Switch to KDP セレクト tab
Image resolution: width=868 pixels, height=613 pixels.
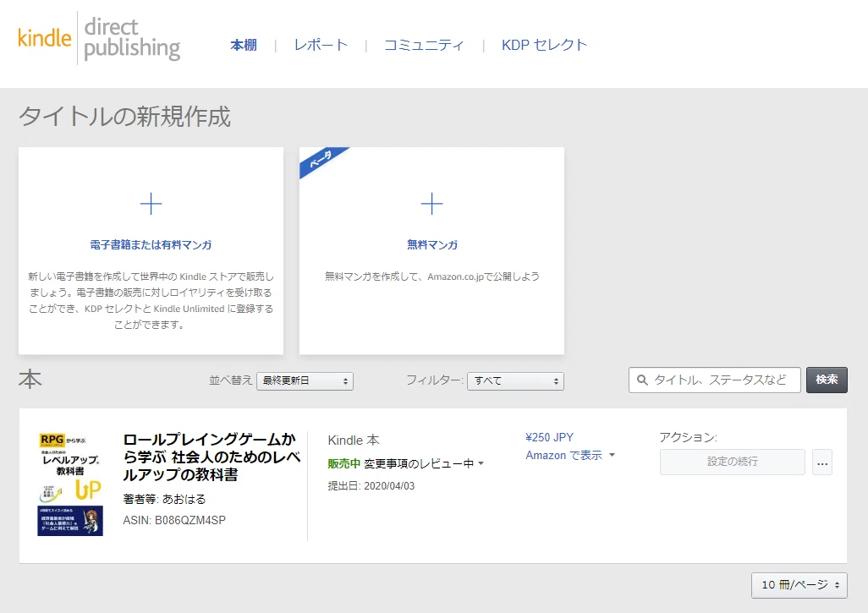[x=544, y=45]
